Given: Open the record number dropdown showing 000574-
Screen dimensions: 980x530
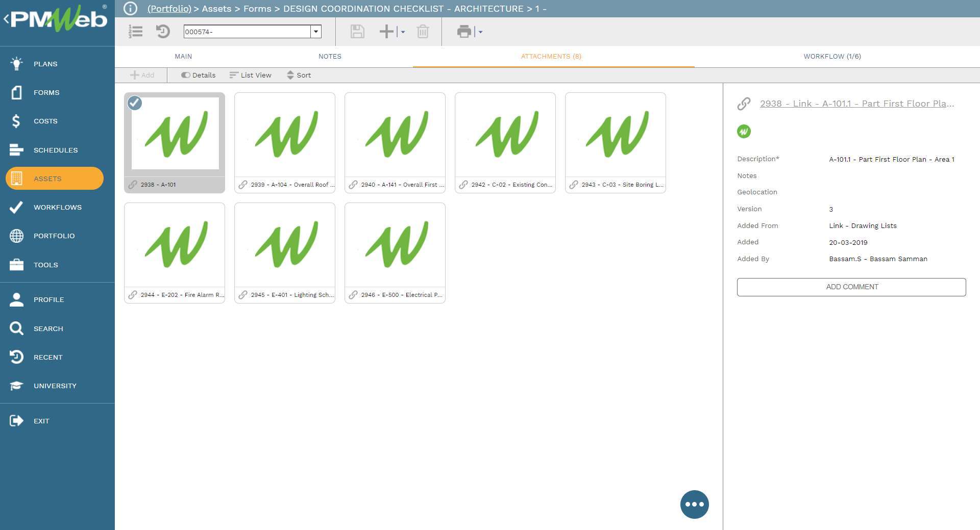Looking at the screenshot, I should [316, 32].
